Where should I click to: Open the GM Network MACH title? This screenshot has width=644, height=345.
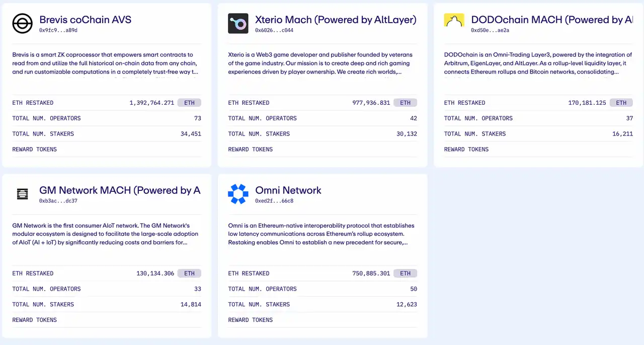coord(120,190)
